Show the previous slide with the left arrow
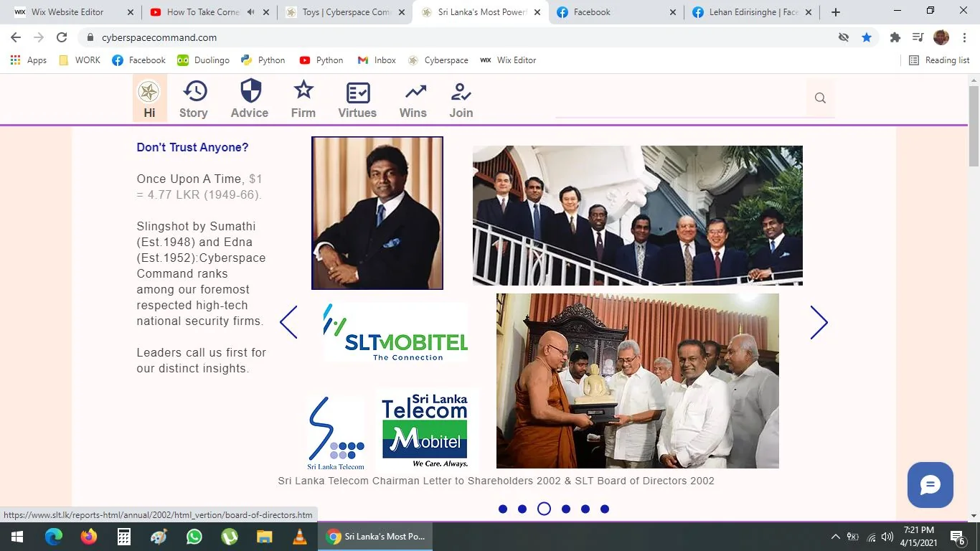The width and height of the screenshot is (980, 551). click(x=288, y=322)
